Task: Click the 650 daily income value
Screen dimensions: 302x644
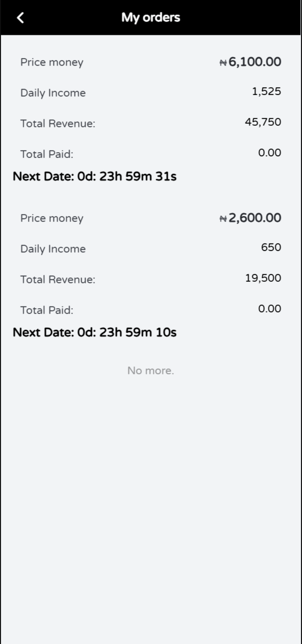Action: point(271,248)
